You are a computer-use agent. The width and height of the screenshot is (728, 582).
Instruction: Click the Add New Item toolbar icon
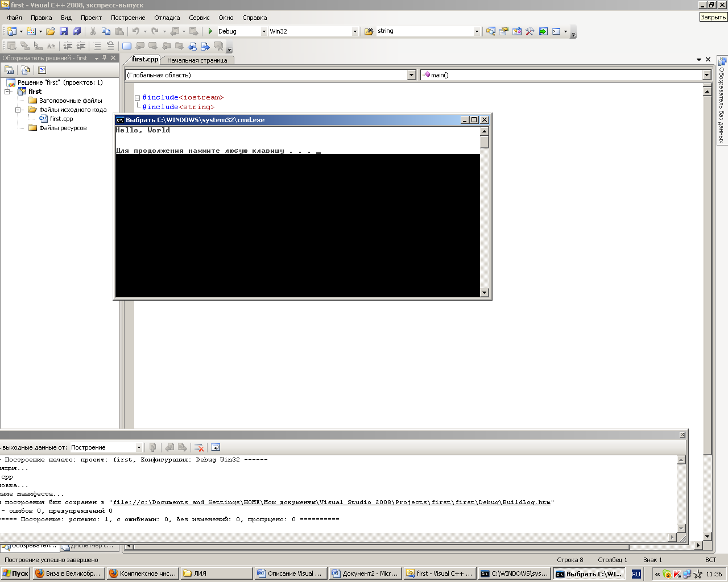pyautogui.click(x=31, y=31)
